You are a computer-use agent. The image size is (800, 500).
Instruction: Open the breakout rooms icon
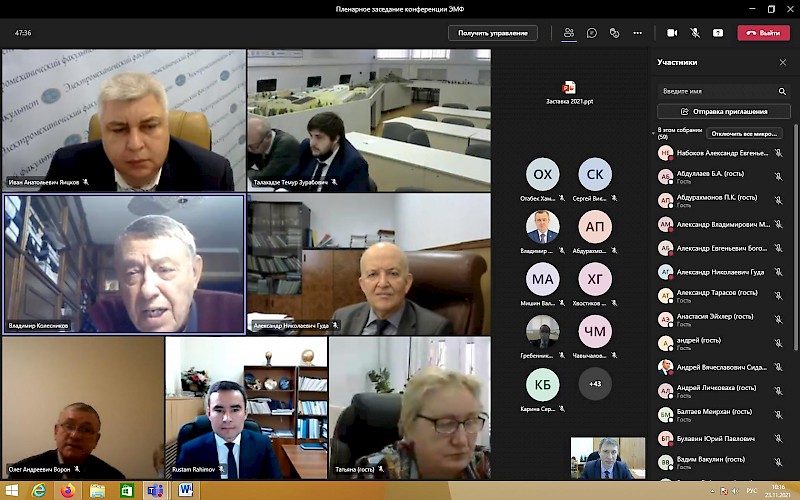tap(615, 33)
